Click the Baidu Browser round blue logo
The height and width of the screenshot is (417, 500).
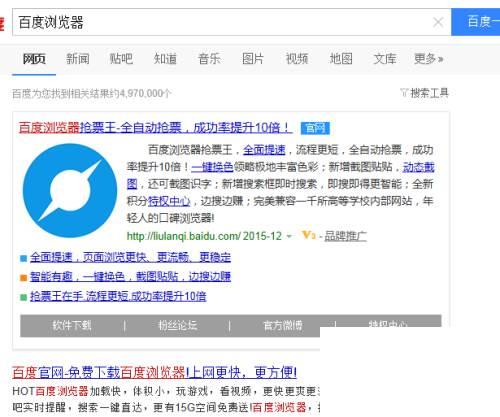click(x=70, y=191)
